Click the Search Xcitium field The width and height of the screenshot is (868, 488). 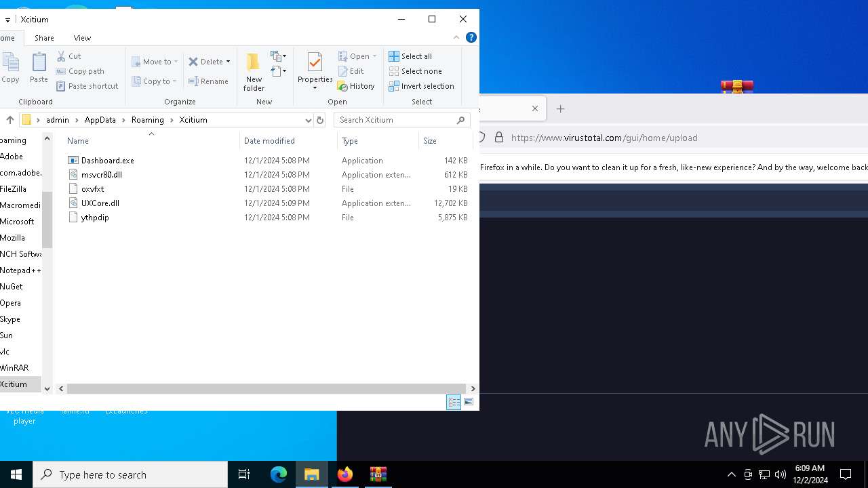tap(401, 120)
